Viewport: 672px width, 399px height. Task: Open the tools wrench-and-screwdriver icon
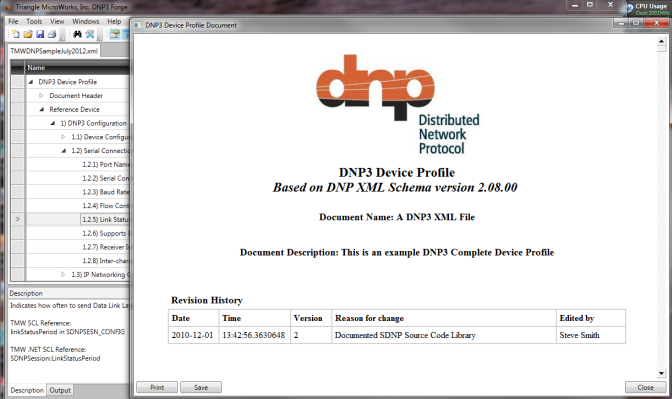point(90,34)
